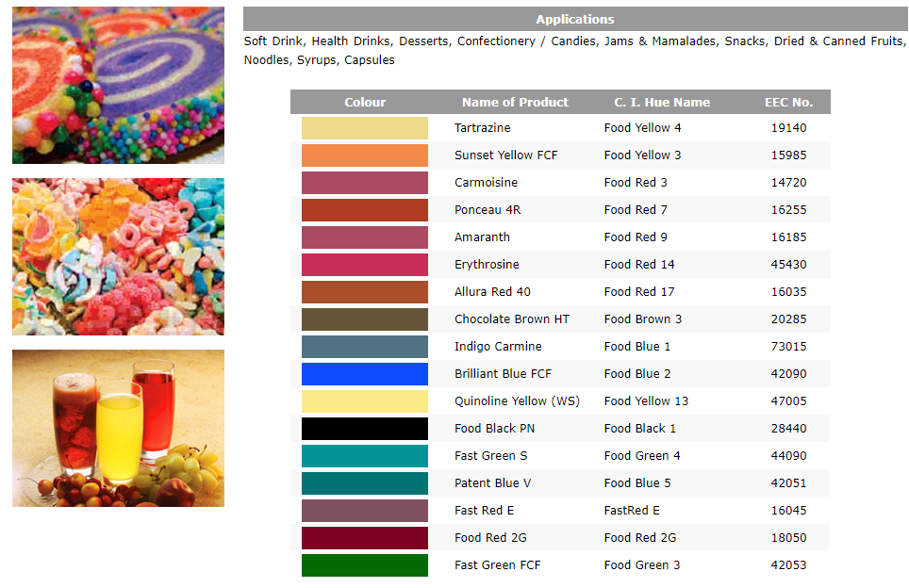Image resolution: width=909 pixels, height=588 pixels.
Task: Click the Applications section header
Action: click(575, 19)
